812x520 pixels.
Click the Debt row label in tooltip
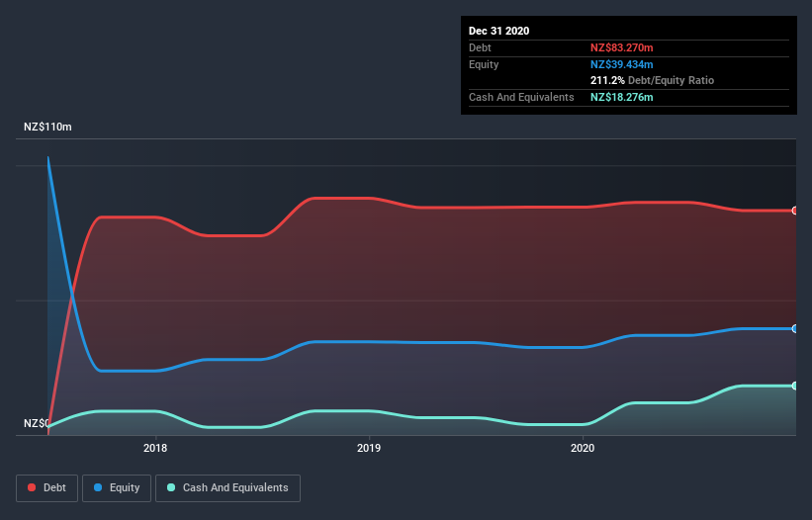[480, 47]
